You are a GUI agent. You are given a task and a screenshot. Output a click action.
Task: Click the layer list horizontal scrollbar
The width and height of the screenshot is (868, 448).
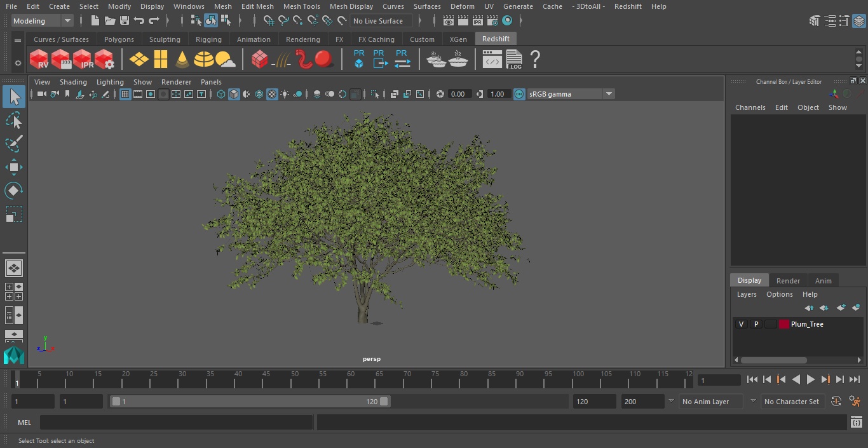[774, 360]
